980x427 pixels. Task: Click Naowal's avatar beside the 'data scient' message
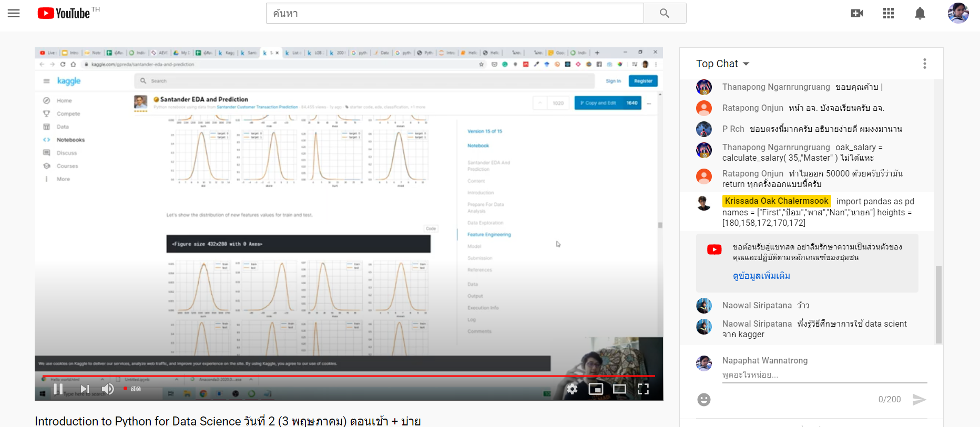click(704, 327)
